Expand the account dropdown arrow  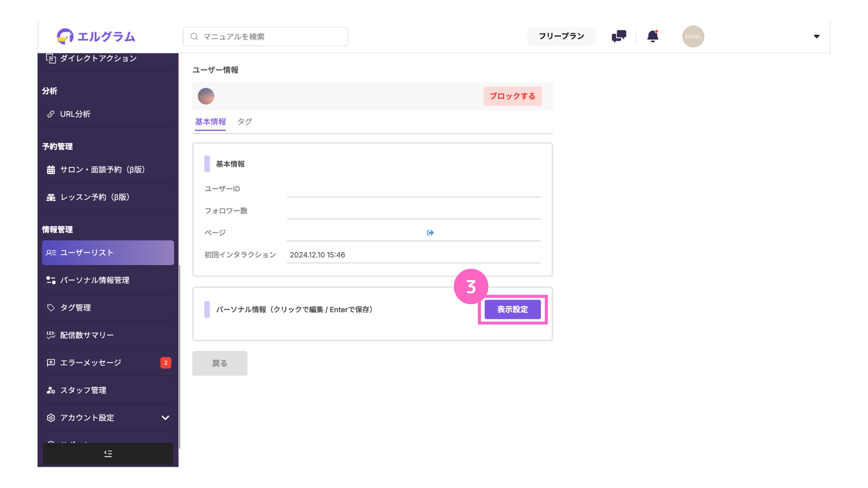coord(816,36)
